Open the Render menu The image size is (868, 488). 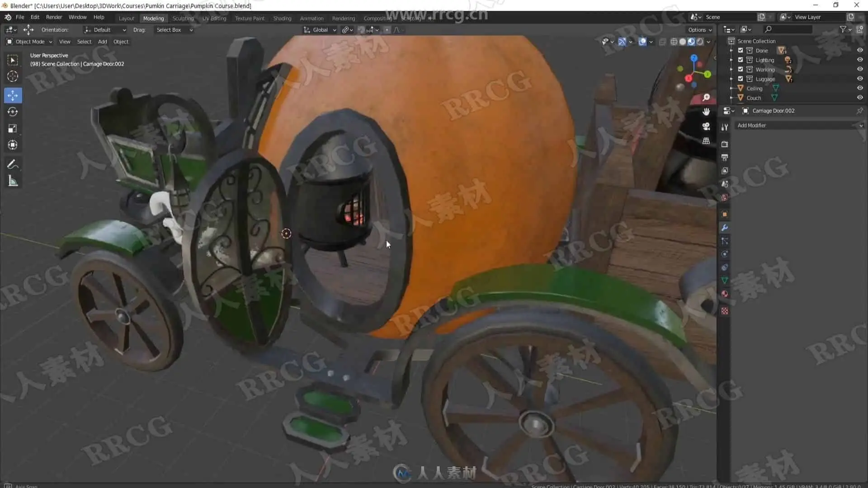(x=54, y=17)
